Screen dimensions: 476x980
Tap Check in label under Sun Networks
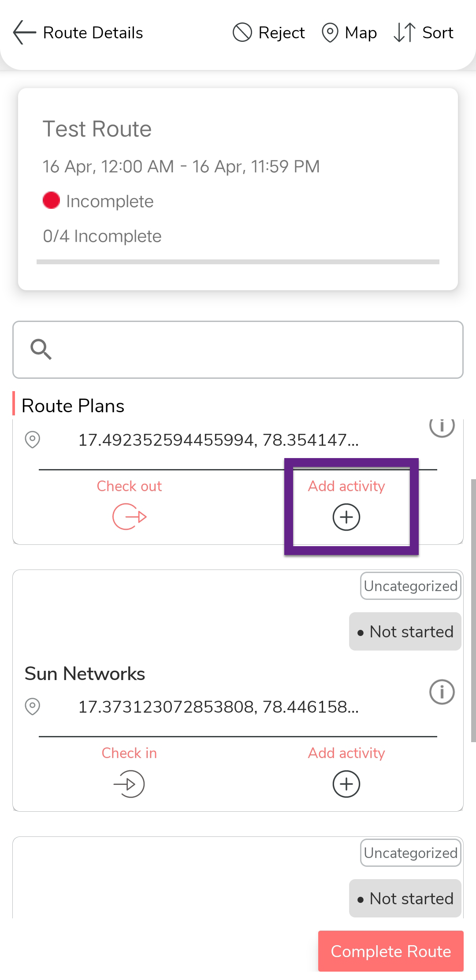click(x=129, y=753)
